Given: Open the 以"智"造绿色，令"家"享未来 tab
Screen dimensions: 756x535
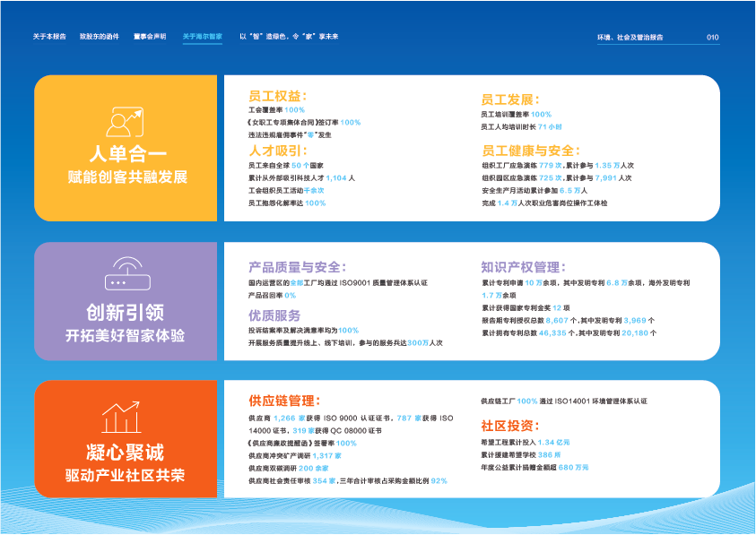Looking at the screenshot, I should [289, 37].
